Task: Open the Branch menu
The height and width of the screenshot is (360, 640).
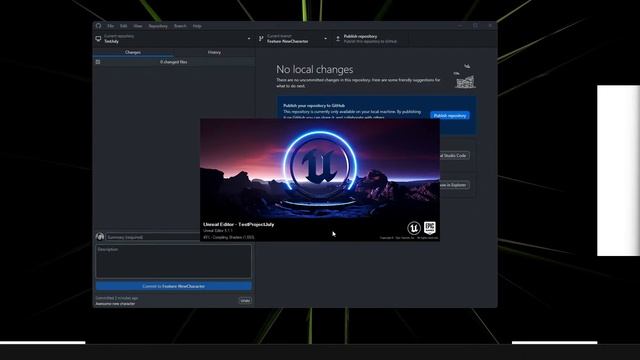Action: click(x=180, y=26)
